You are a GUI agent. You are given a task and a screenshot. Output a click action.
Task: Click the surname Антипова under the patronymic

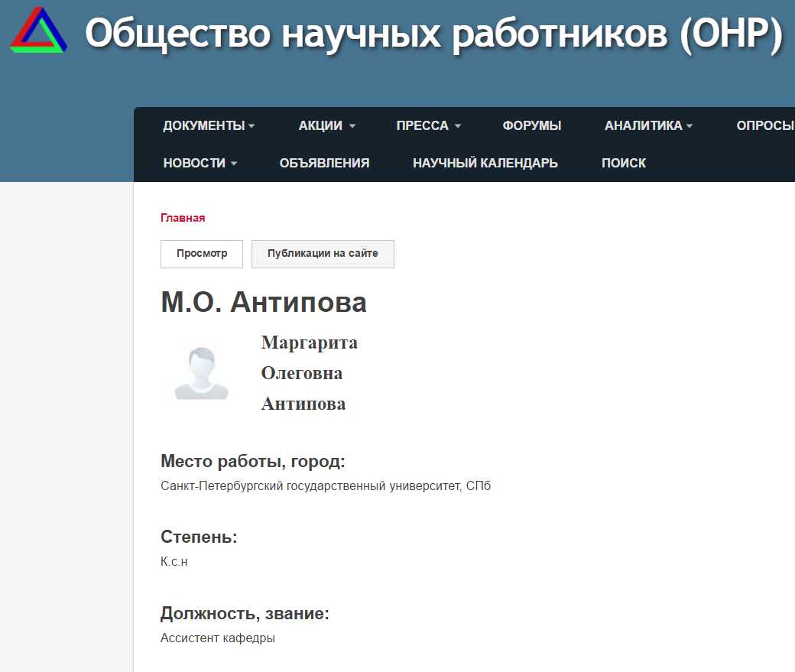303,404
